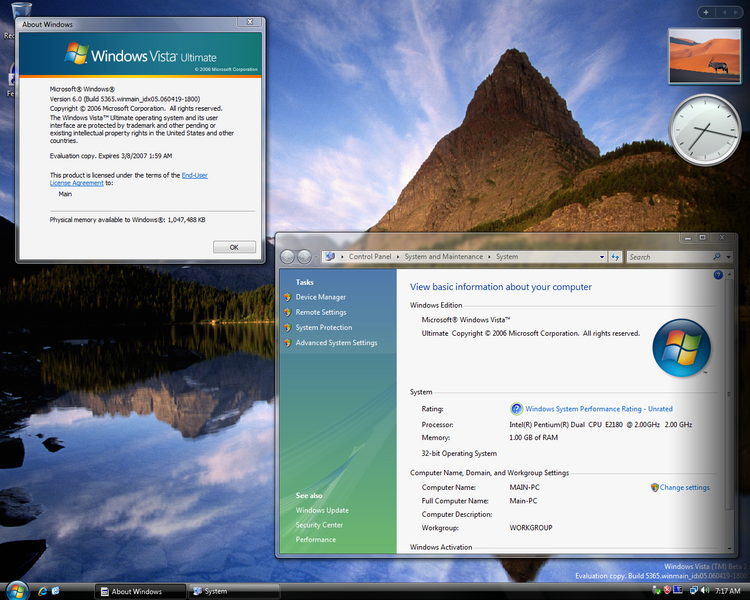750x600 pixels.
Task: Click the second Quick Launch icon beside Internet Explorer
Action: pyautogui.click(x=55, y=591)
